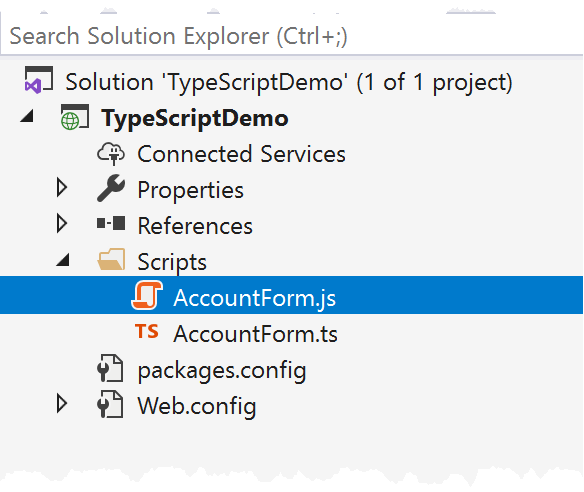
Task: Collapse the Scripts folder
Action: tap(63, 260)
